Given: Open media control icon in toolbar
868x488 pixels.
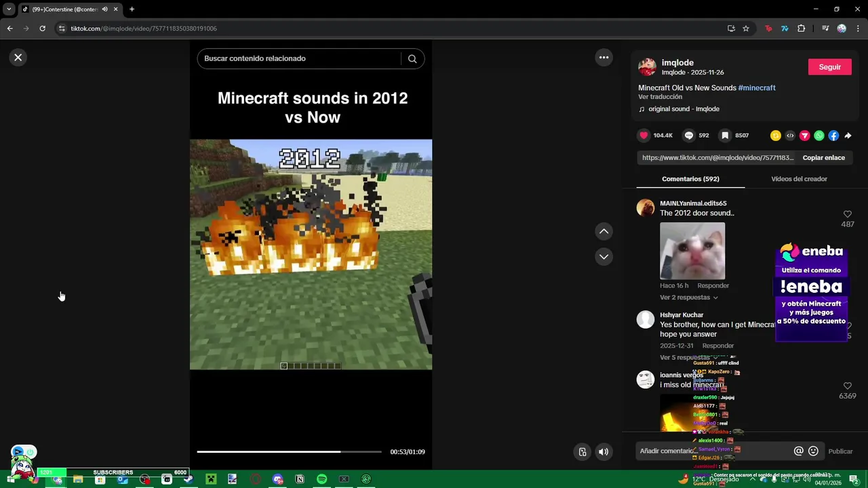Looking at the screenshot, I should 825,28.
